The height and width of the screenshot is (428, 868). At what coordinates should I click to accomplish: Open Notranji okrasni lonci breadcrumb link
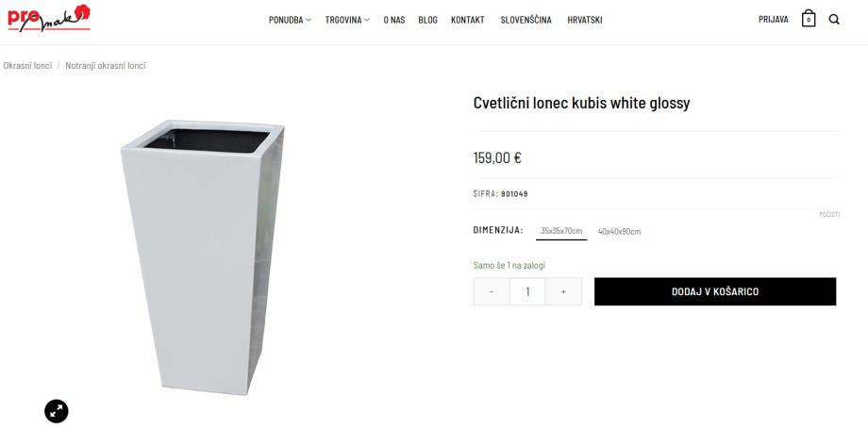point(105,66)
